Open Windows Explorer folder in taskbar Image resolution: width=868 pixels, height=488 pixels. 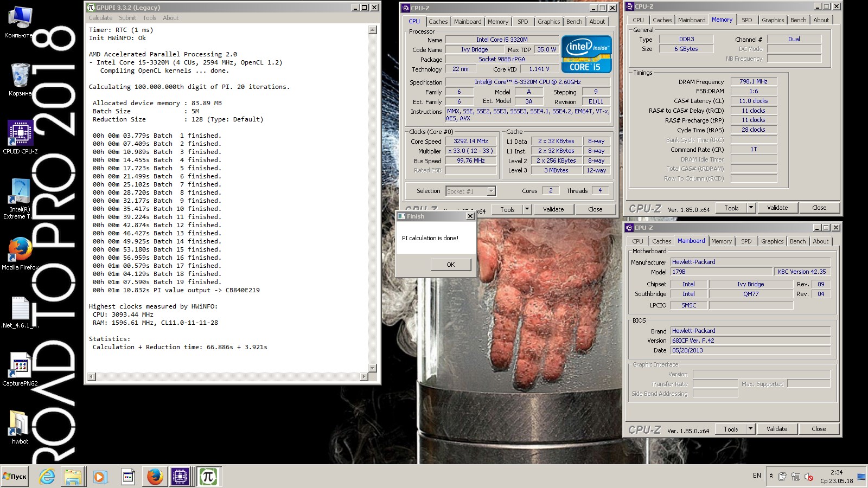[73, 477]
